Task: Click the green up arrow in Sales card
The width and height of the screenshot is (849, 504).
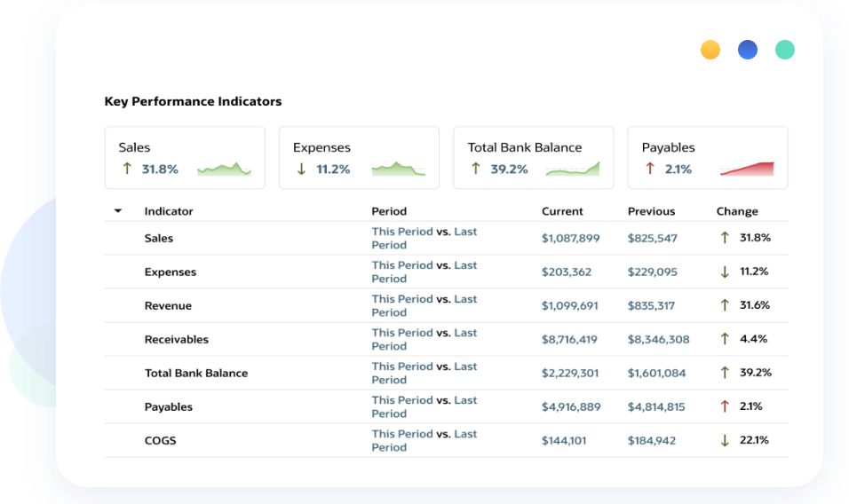Action: click(127, 169)
